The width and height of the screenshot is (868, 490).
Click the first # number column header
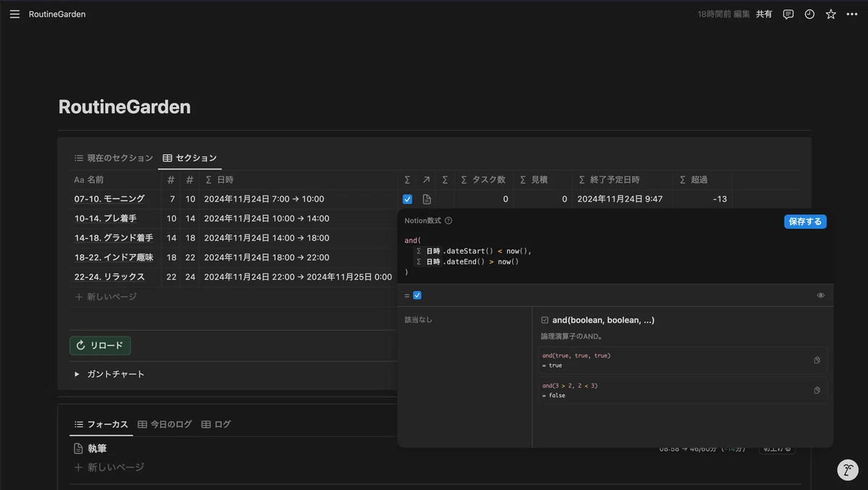(171, 179)
